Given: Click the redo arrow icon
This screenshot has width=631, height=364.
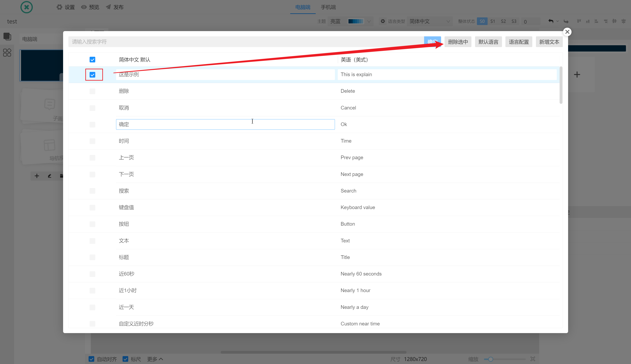Looking at the screenshot, I should (566, 21).
